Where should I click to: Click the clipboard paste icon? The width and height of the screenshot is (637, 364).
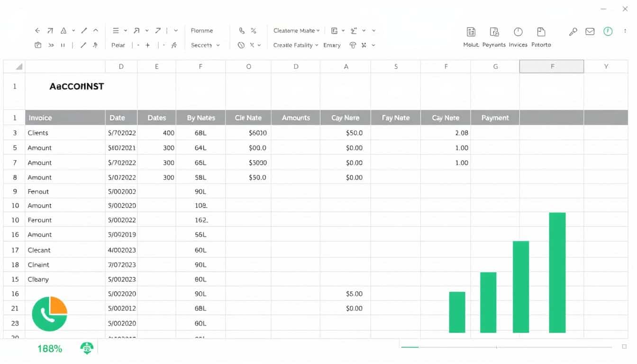tap(38, 45)
